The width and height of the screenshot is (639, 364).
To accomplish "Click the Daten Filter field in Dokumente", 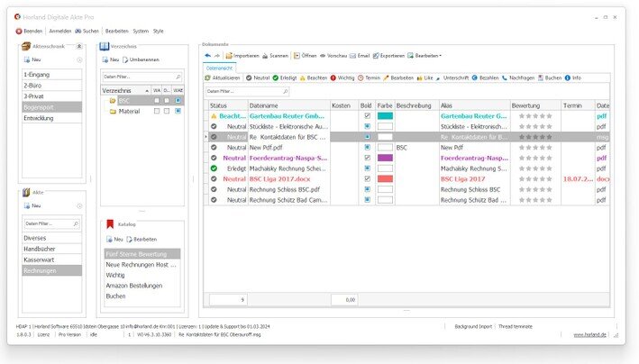I will [x=247, y=91].
